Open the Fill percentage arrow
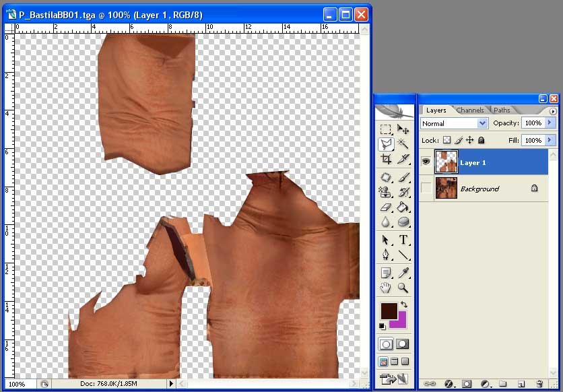Screen dimensions: 563x392 [550, 140]
